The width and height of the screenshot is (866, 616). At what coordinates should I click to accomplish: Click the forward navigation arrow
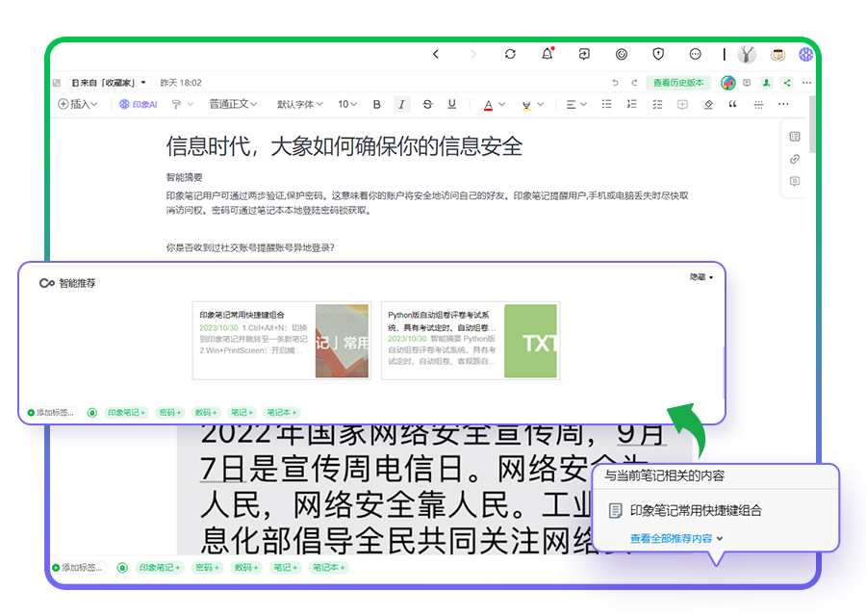[x=472, y=54]
